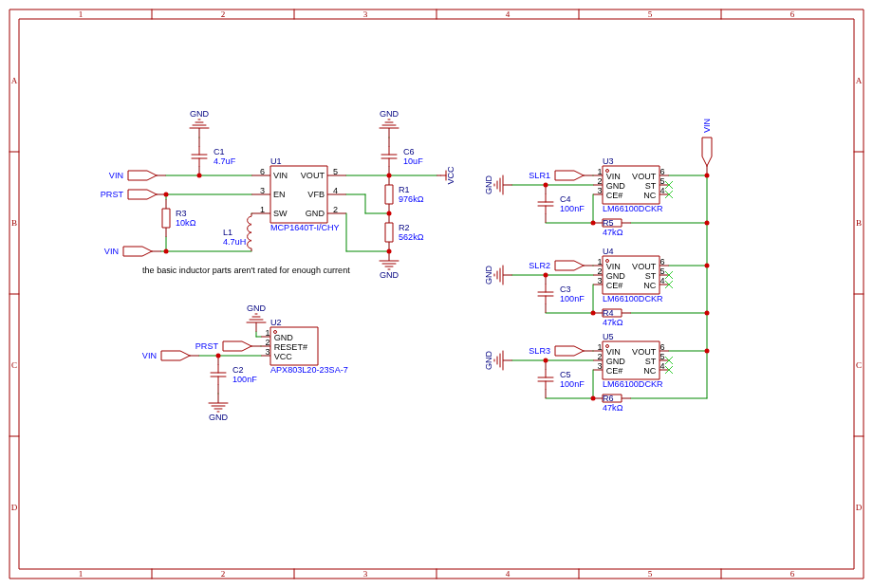Select the U3 LM66100DCKR component body
The width and height of the screenshot is (873, 588).
point(631,185)
